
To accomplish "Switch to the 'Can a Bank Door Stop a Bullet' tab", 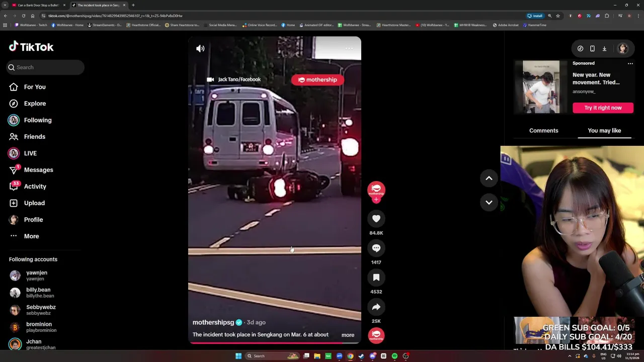I will (x=39, y=5).
